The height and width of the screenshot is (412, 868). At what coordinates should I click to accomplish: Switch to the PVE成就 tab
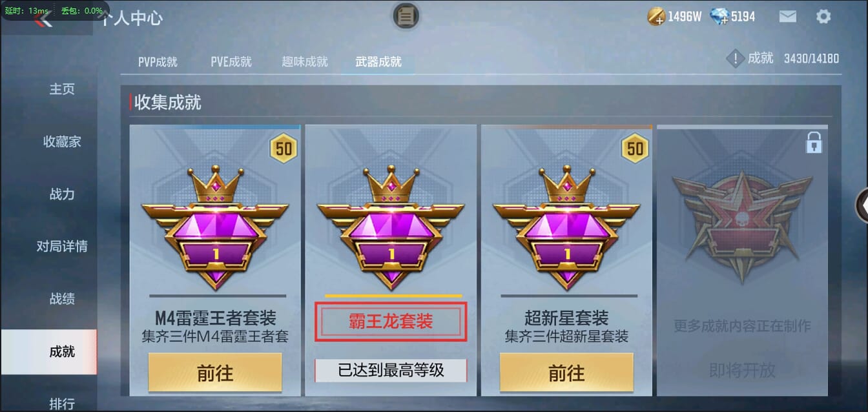pos(231,62)
